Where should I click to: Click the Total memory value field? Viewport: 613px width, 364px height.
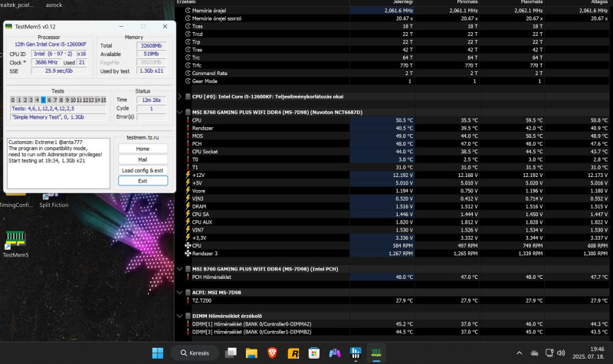pos(151,45)
